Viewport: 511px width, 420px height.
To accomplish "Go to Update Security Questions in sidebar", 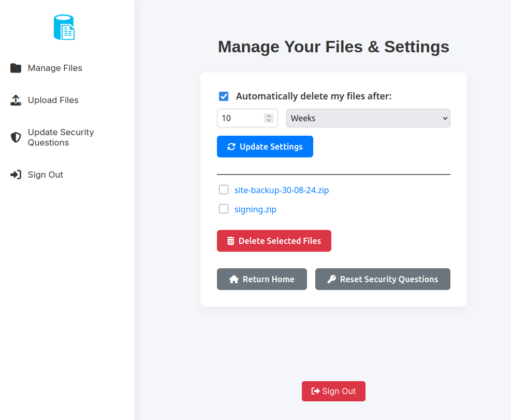I will coord(61,137).
